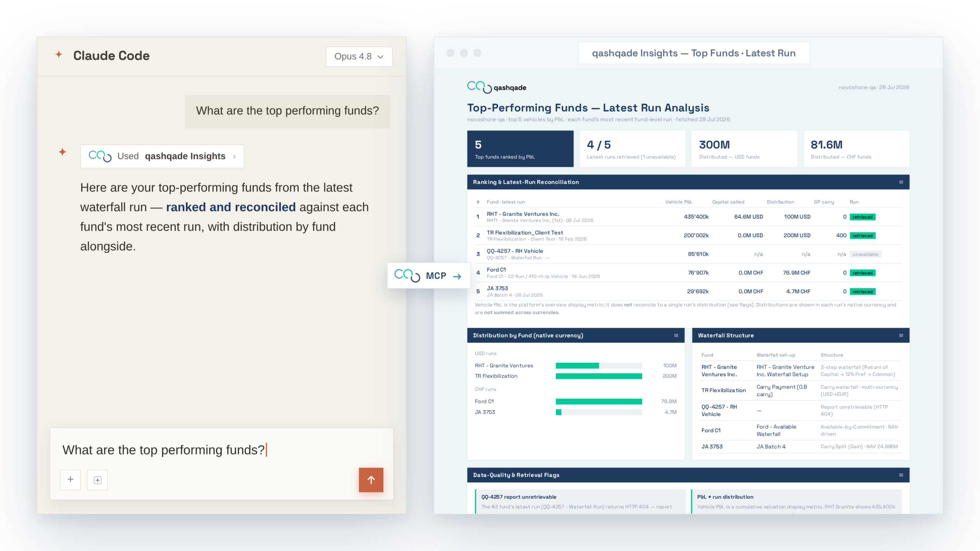Viewport: 980px width, 551px height.
Task: Click the Capital called column header
Action: (728, 202)
